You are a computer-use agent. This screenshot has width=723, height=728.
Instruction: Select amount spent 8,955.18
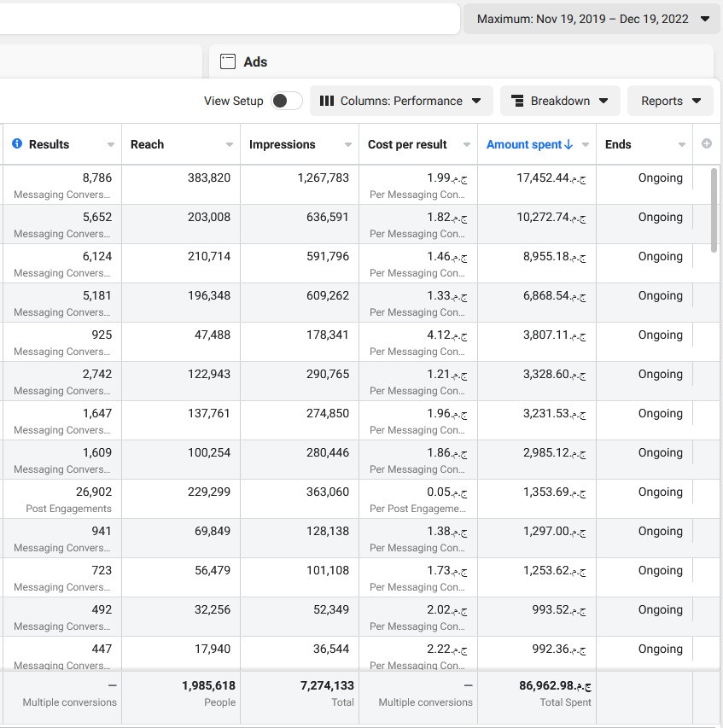click(x=555, y=256)
